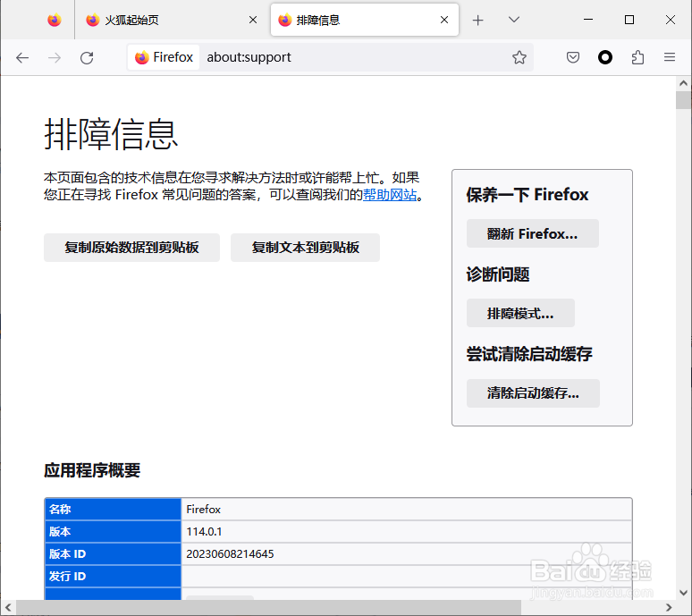The width and height of the screenshot is (692, 616).
Task: Bookmark this page with the star
Action: pyautogui.click(x=519, y=57)
